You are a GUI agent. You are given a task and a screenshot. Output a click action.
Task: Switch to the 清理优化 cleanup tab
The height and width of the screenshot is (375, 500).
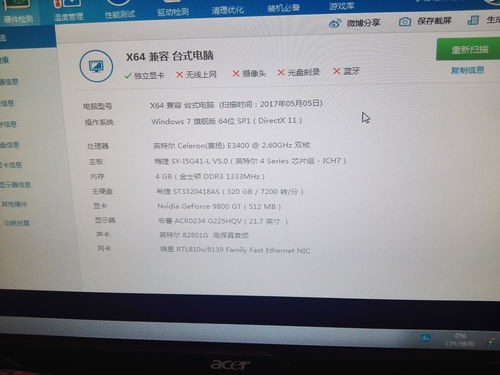(228, 10)
